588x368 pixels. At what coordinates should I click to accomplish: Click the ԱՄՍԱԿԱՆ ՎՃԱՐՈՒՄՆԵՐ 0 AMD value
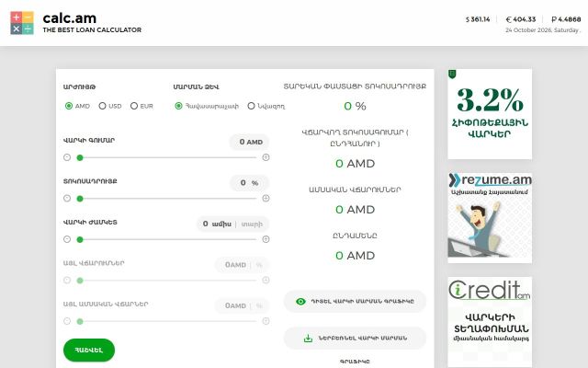355,210
